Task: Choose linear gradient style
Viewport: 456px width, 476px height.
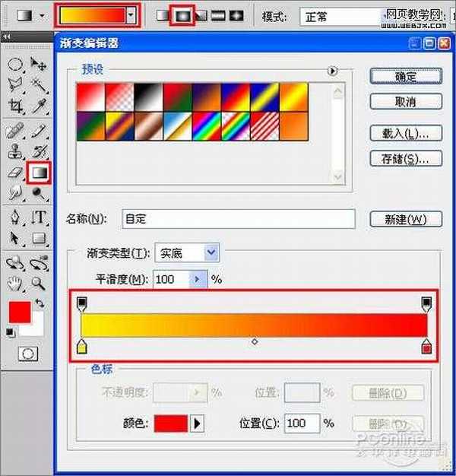Action: click(163, 15)
